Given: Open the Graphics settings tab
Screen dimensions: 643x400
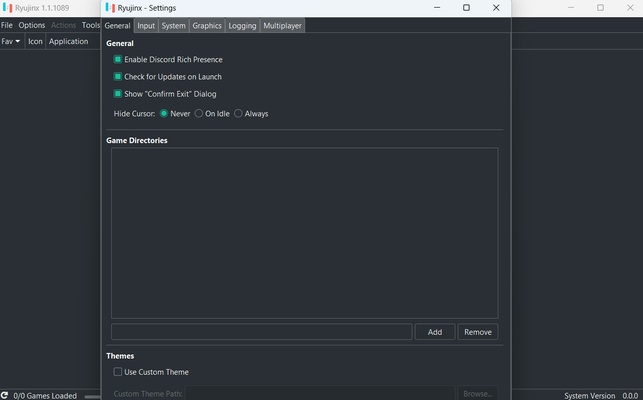Looking at the screenshot, I should (207, 25).
